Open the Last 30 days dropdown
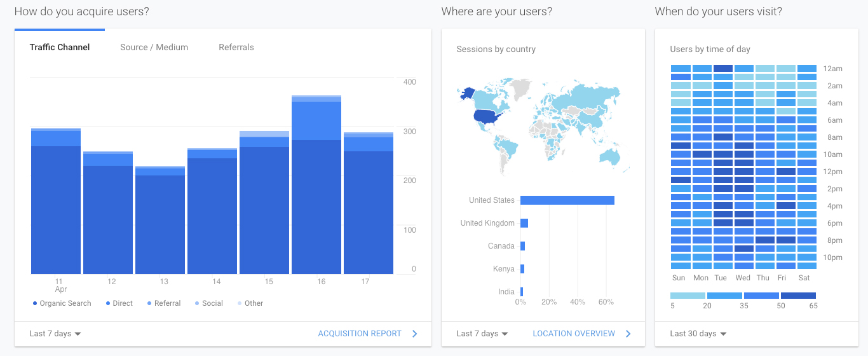The height and width of the screenshot is (356, 868). point(698,334)
